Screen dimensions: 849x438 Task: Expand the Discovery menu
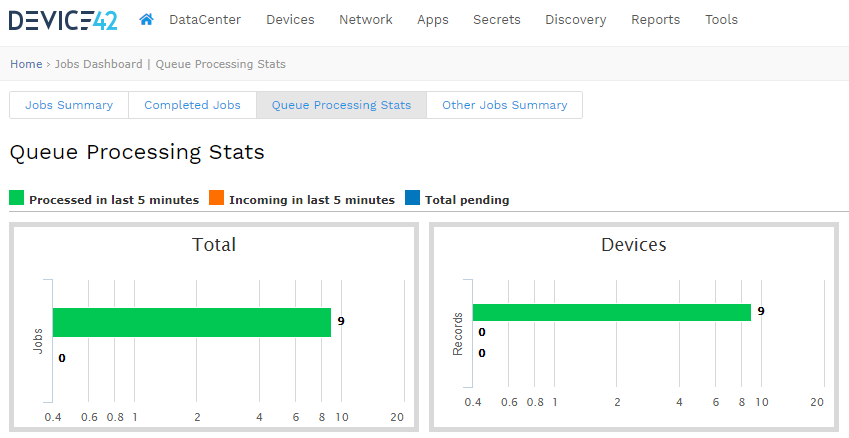click(576, 19)
